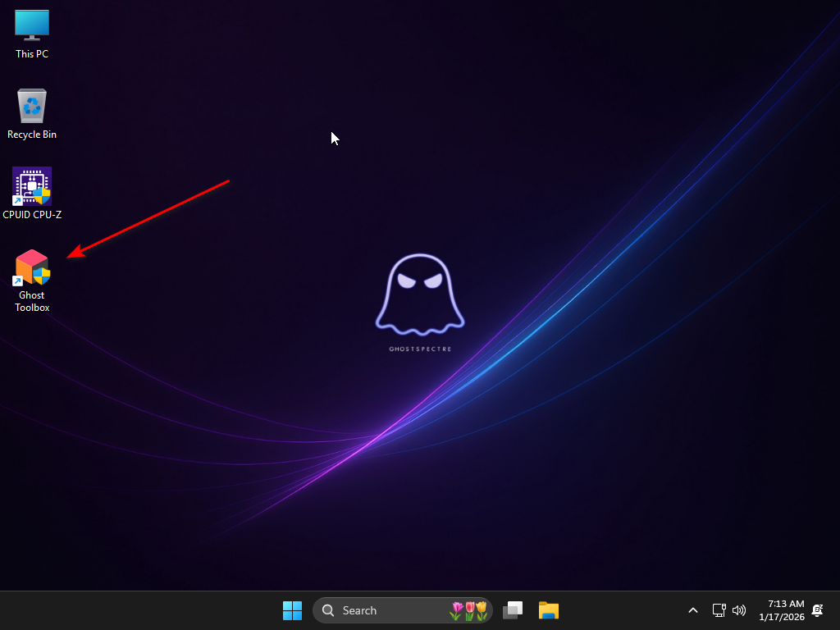840x630 pixels.
Task: Click inside the taskbar Search field
Action: pos(386,610)
